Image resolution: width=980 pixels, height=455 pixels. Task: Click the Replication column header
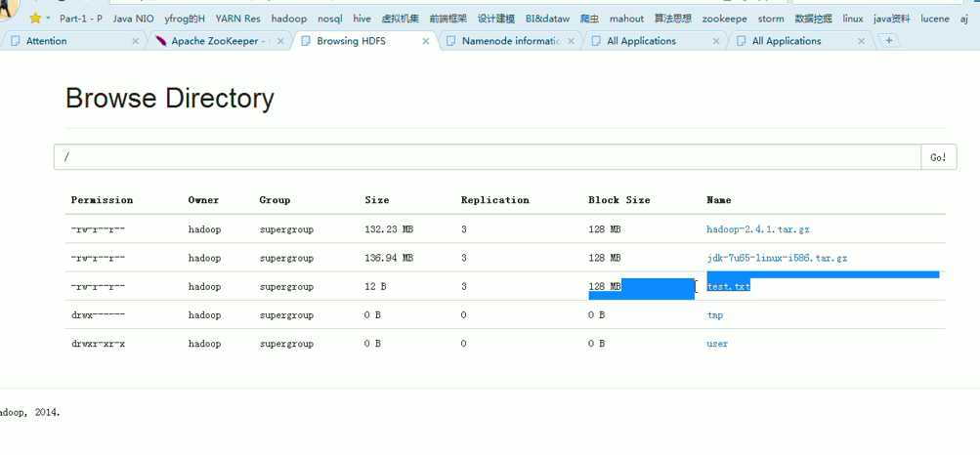click(x=495, y=200)
